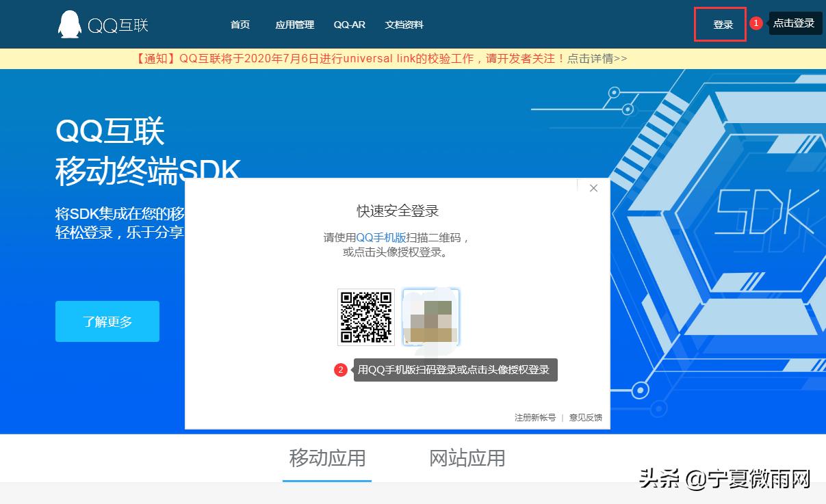The image size is (826, 504).
Task: Open the 应用管理 section
Action: [294, 24]
